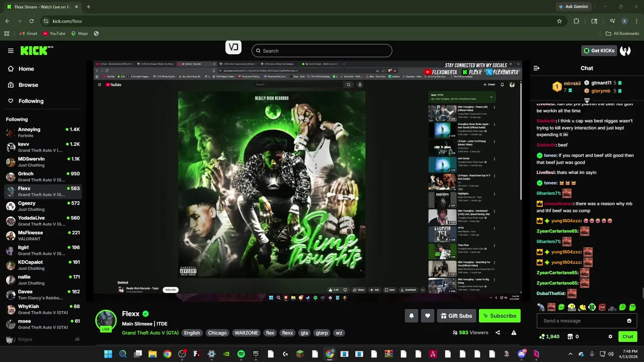Open the emote picker smiley icon
The width and height of the screenshot is (644, 362).
tap(629, 321)
